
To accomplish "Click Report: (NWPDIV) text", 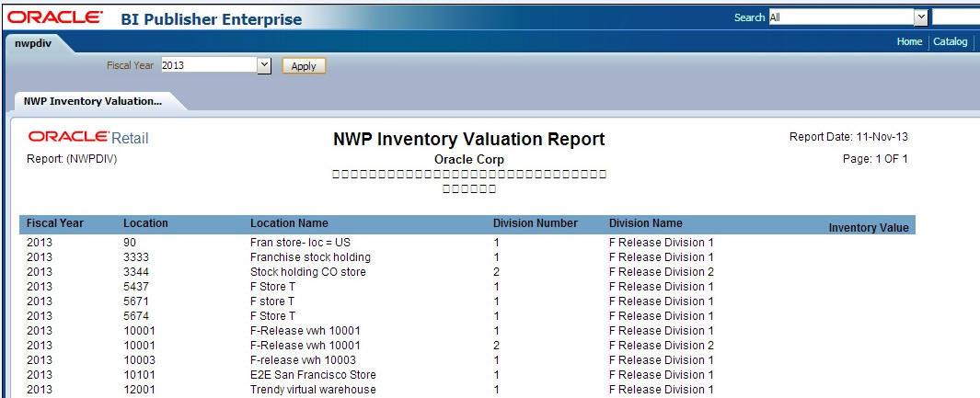I will point(72,159).
